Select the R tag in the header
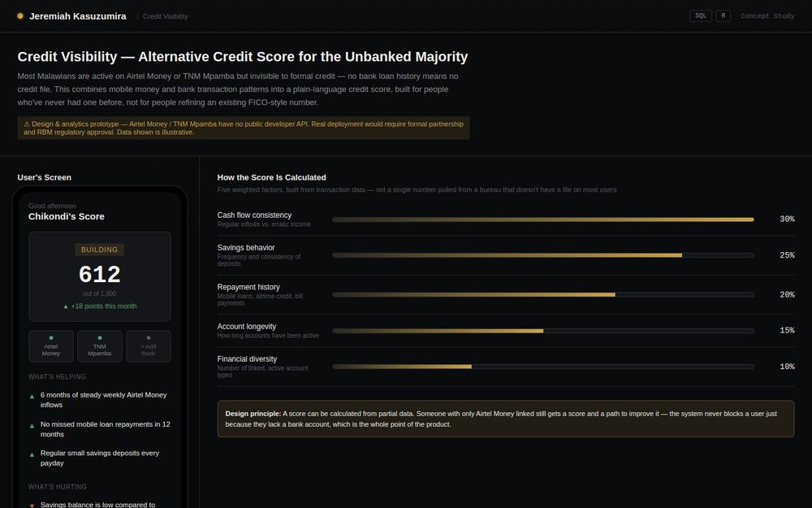The image size is (812, 508). [723, 16]
